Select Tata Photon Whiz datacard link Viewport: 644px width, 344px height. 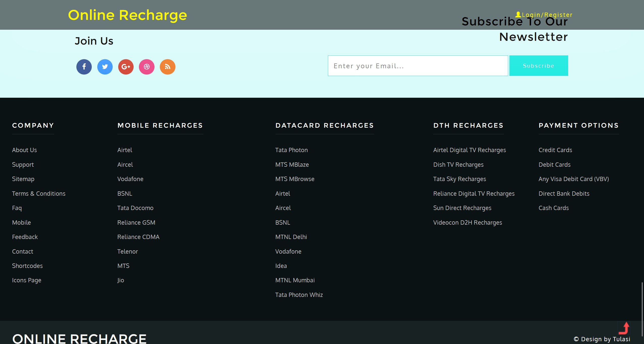299,295
